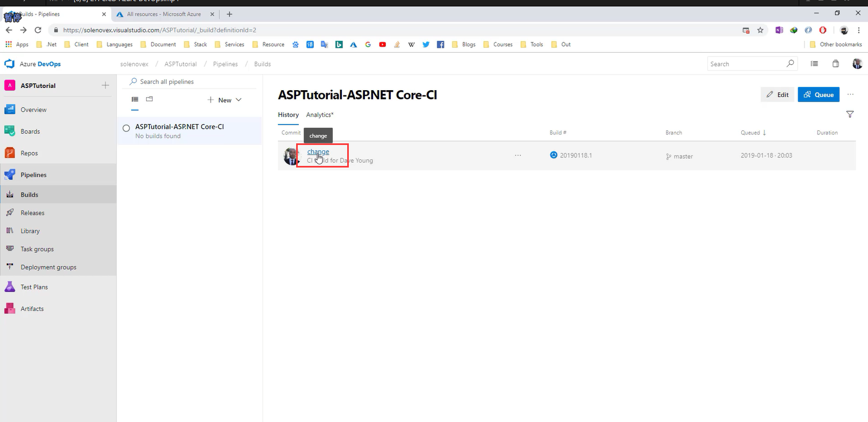Screen dimensions: 868x422
Task: Open Repos in sidebar
Action: pyautogui.click(x=29, y=153)
